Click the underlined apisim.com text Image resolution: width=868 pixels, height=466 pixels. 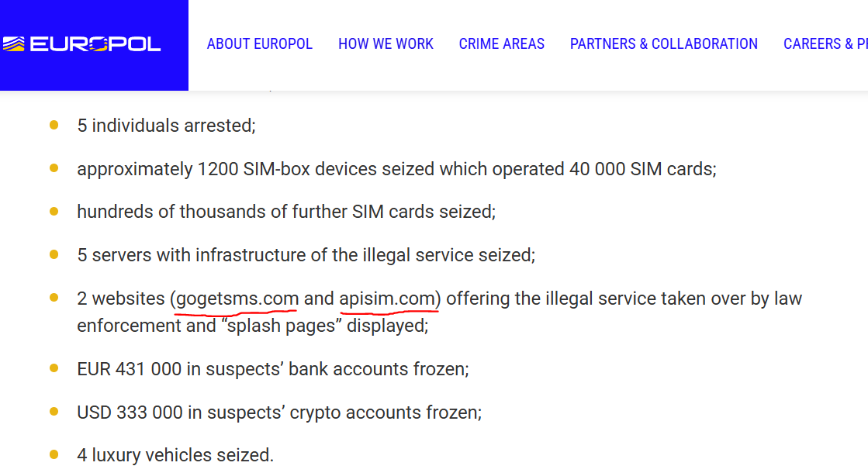pos(388,299)
